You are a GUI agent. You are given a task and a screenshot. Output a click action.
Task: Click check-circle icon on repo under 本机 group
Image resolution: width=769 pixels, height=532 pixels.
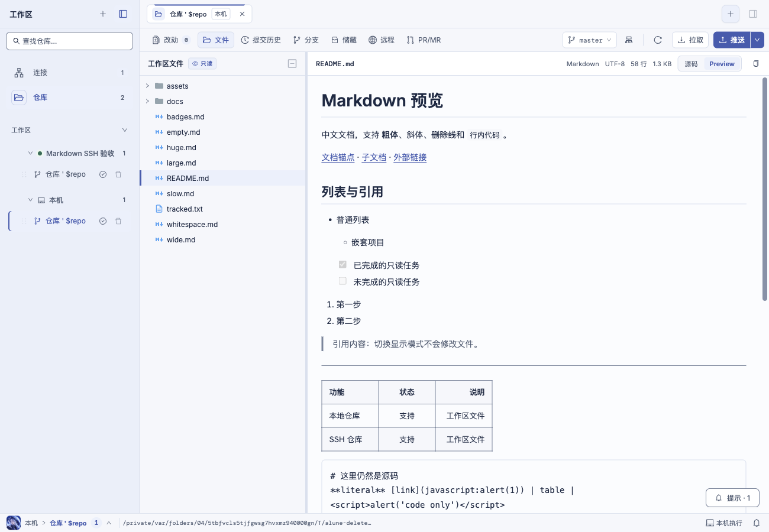103,221
